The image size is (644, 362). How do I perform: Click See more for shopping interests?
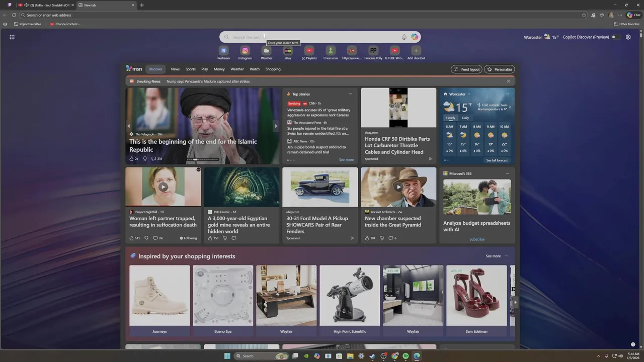(x=493, y=256)
